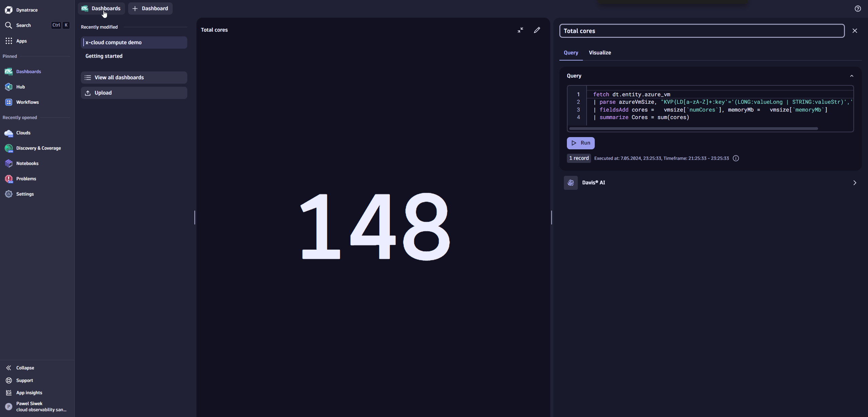The image size is (868, 417).
Task: Open the help question mark icon
Action: tap(858, 9)
